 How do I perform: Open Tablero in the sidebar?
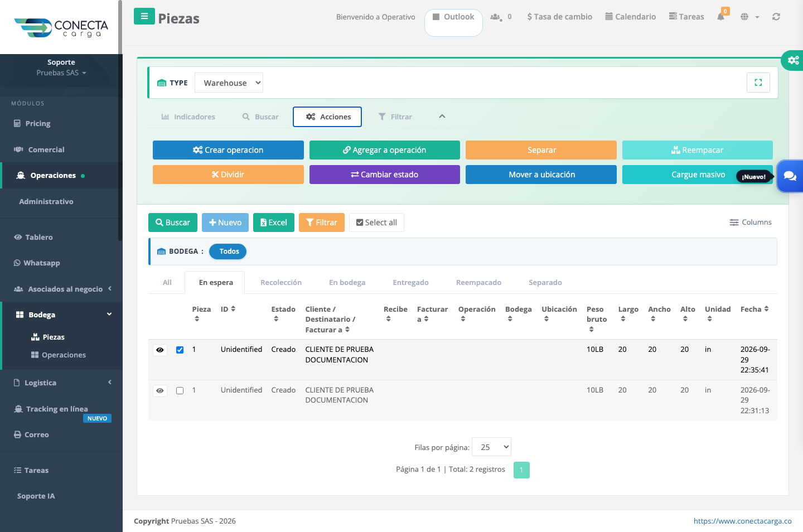point(33,237)
